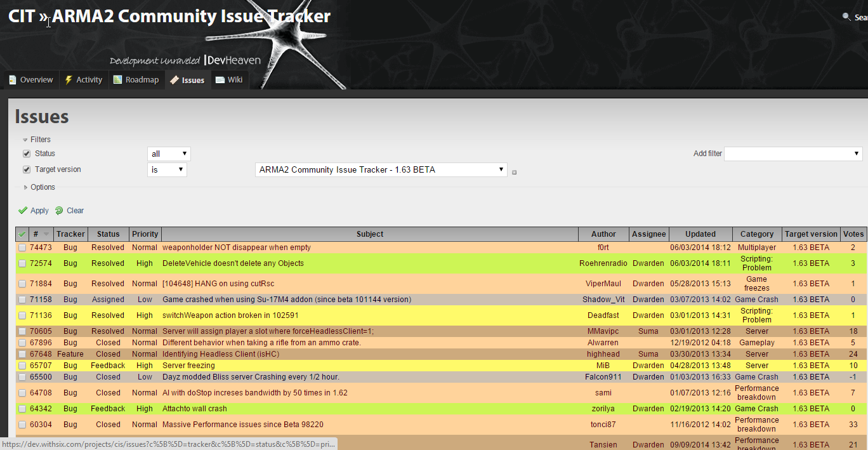Uncheck the Target version filter checkbox
Image resolution: width=868 pixels, height=450 pixels.
27,169
